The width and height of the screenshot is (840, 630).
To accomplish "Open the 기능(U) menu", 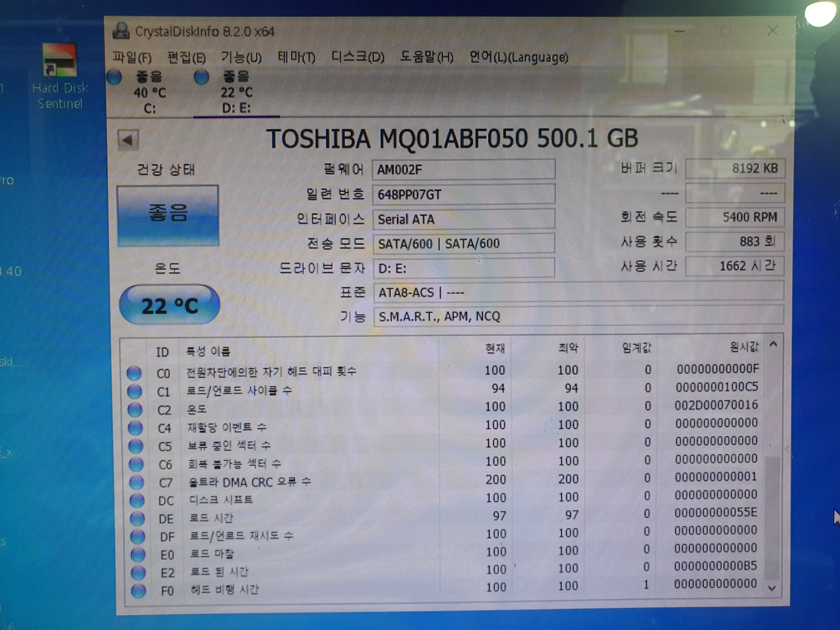I will tap(241, 57).
